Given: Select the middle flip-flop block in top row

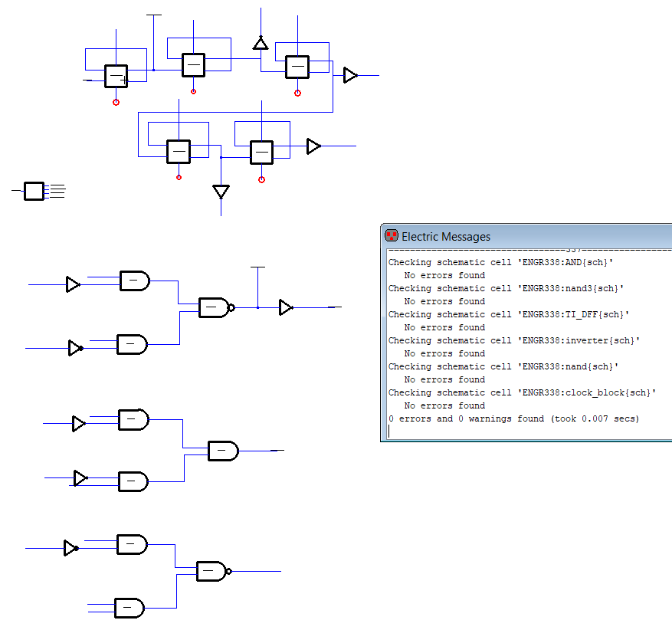Looking at the screenshot, I should click(x=193, y=65).
